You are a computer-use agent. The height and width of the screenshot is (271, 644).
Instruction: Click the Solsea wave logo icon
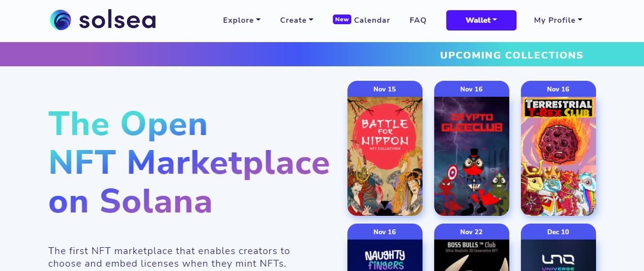click(x=61, y=20)
